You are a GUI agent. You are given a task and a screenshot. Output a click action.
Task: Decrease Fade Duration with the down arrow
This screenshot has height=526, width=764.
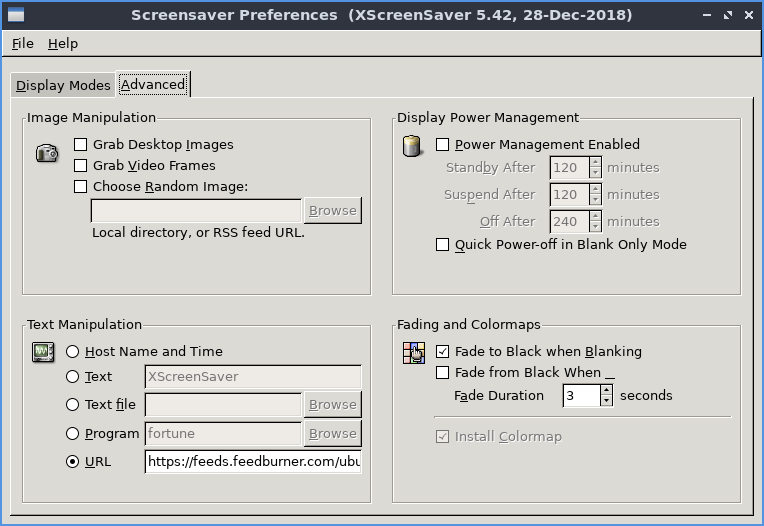tap(606, 401)
